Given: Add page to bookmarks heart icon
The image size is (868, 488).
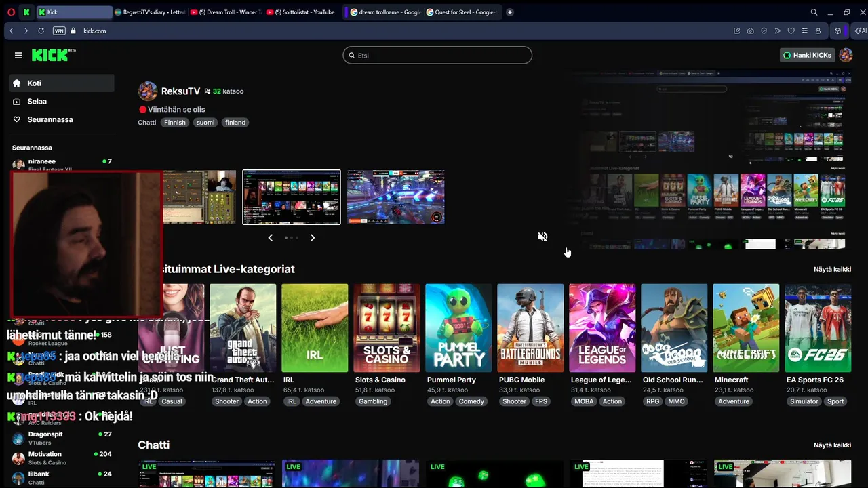Looking at the screenshot, I should click(x=791, y=30).
